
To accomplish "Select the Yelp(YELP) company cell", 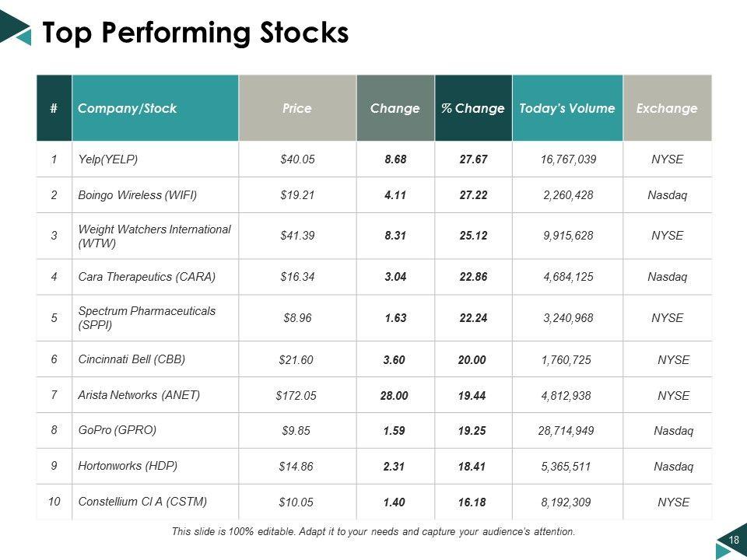I will (x=108, y=159).
